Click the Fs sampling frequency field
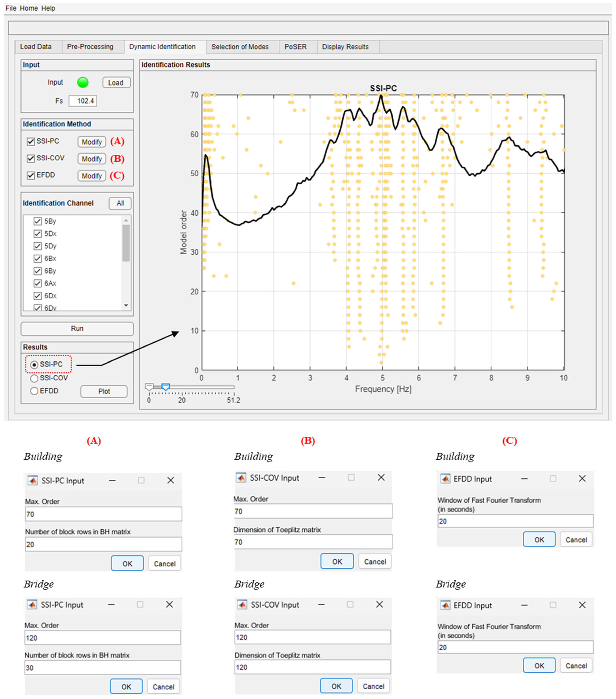The image size is (616, 699). [x=83, y=101]
